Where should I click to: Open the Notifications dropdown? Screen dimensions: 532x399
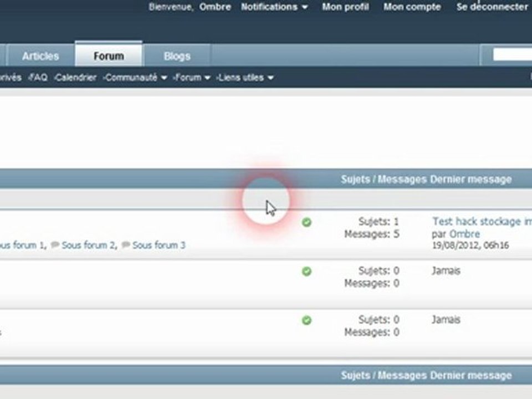[274, 7]
